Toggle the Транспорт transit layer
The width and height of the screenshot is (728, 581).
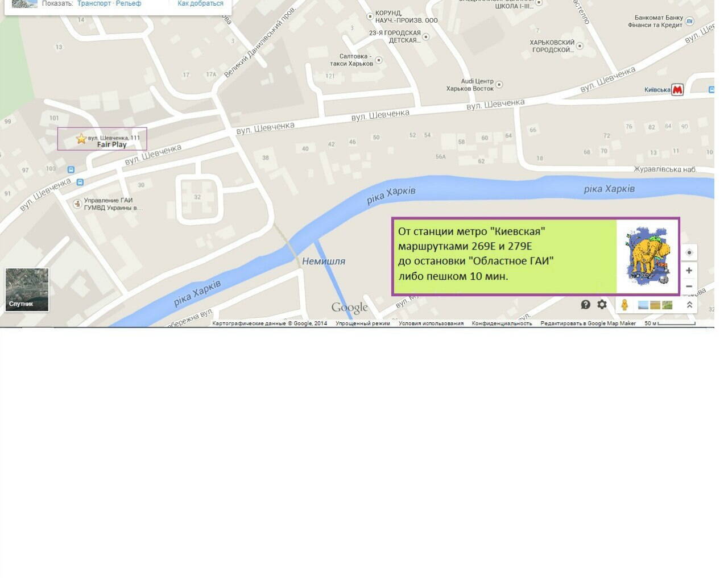click(94, 3)
